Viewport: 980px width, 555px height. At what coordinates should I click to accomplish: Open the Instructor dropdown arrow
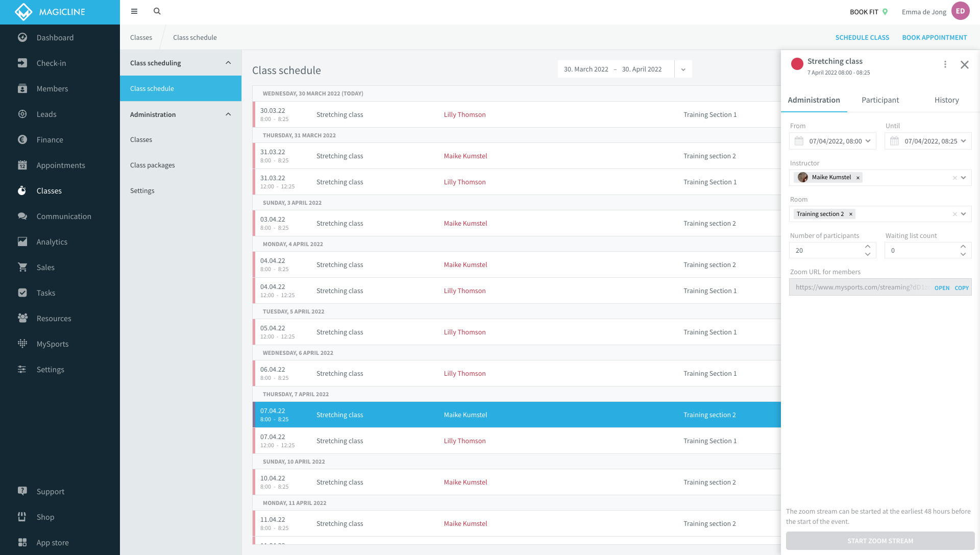(x=964, y=178)
